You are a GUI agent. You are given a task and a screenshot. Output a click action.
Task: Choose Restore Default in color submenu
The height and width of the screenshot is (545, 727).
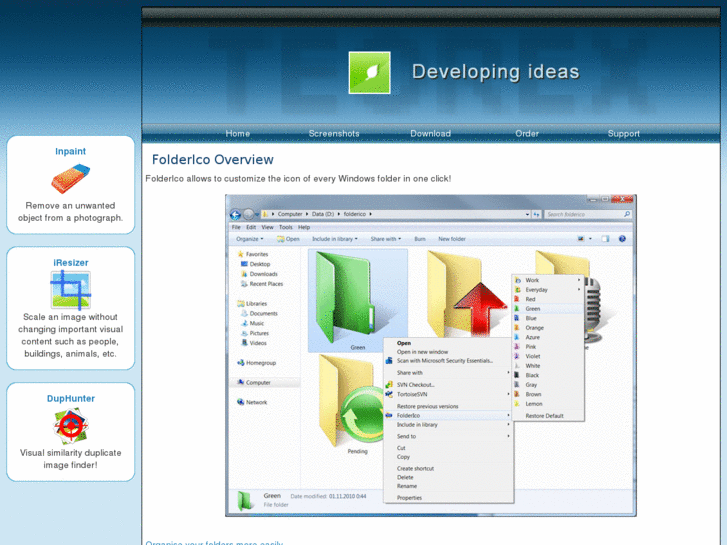544,416
